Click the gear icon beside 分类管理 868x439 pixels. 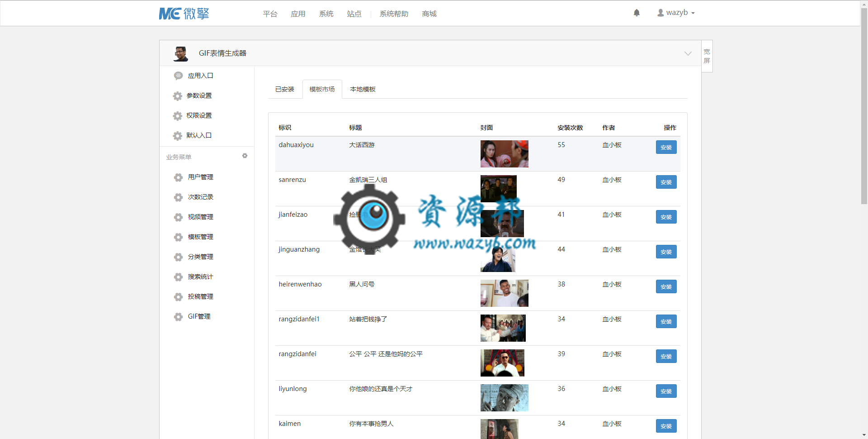179,257
